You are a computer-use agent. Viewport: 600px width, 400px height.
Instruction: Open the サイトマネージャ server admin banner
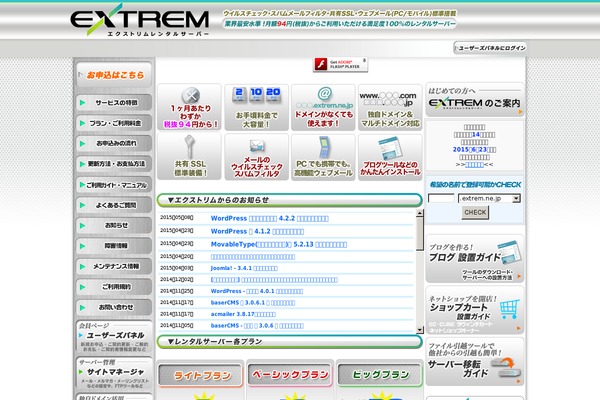pyautogui.click(x=114, y=373)
